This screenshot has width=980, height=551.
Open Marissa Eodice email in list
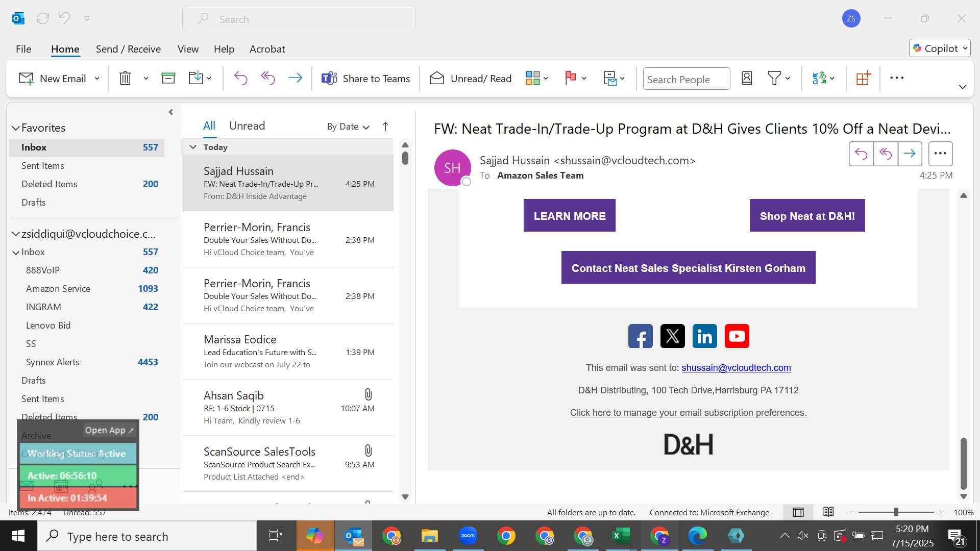coord(288,352)
